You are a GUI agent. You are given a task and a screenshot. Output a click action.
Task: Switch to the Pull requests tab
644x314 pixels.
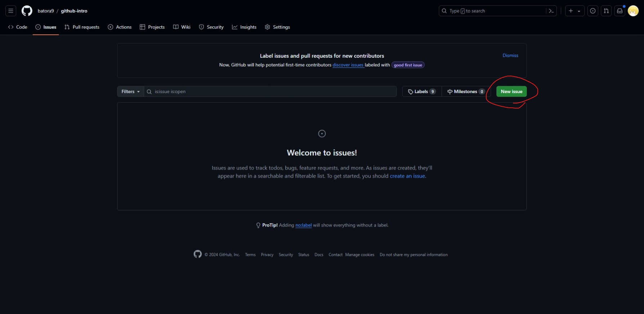(82, 27)
